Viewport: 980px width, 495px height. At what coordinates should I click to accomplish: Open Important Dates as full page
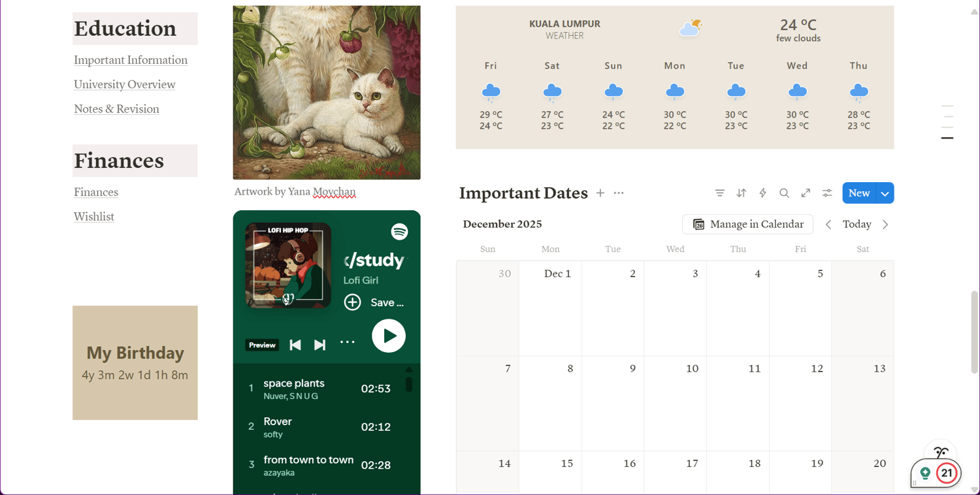pyautogui.click(x=806, y=193)
